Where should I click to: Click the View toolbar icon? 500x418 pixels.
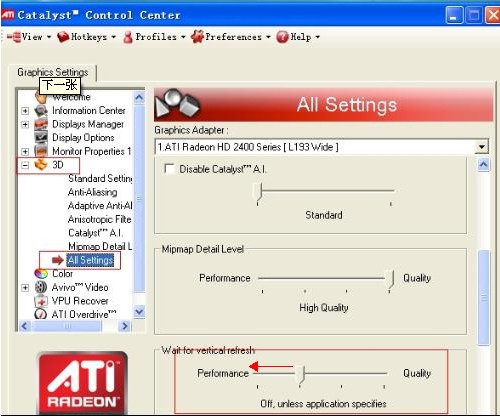(14, 37)
